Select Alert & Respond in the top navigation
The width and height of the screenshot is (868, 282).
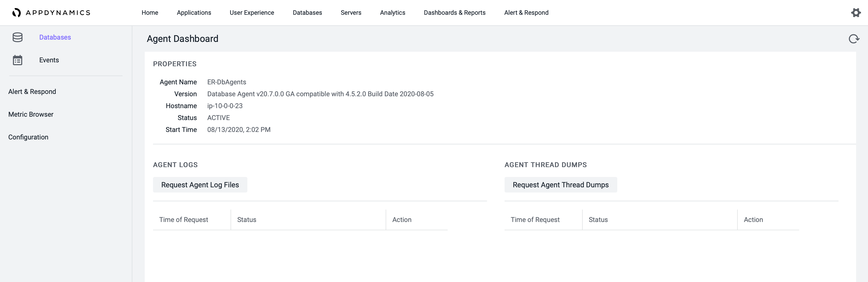(526, 13)
